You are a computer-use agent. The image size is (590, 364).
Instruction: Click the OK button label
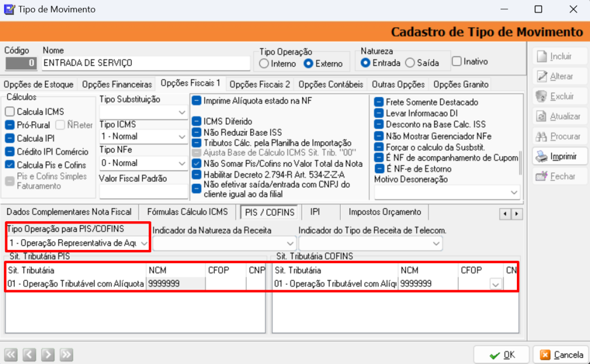tap(509, 355)
